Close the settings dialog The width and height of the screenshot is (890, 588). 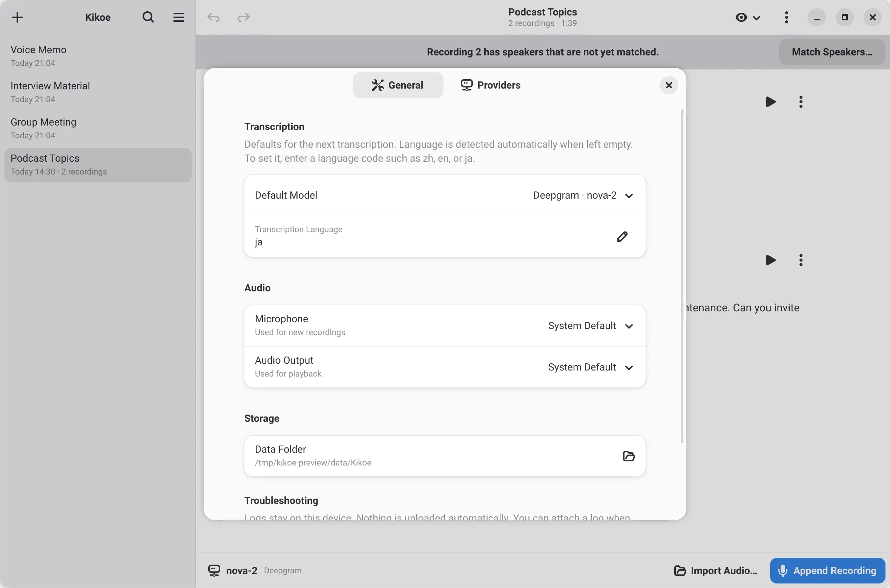669,85
